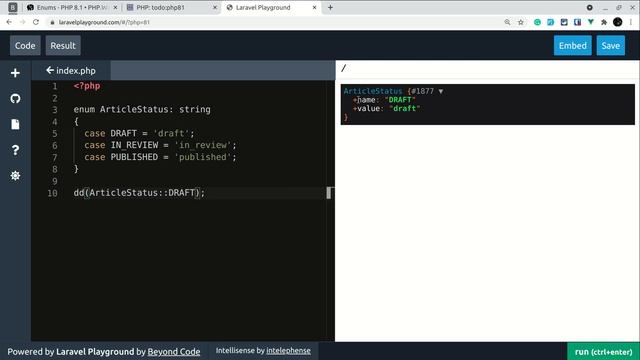Open Chrome three-dot menu
Screen dimensions: 640x360
click(631, 22)
